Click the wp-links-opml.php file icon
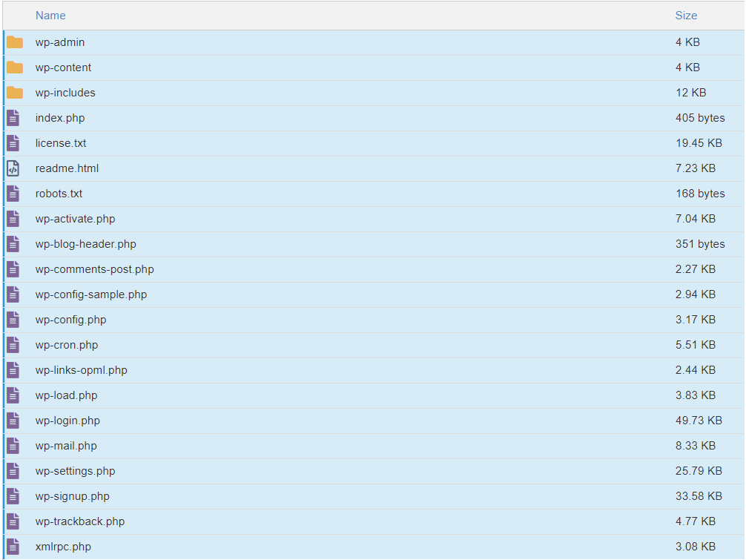The height and width of the screenshot is (560, 746). pos(13,370)
